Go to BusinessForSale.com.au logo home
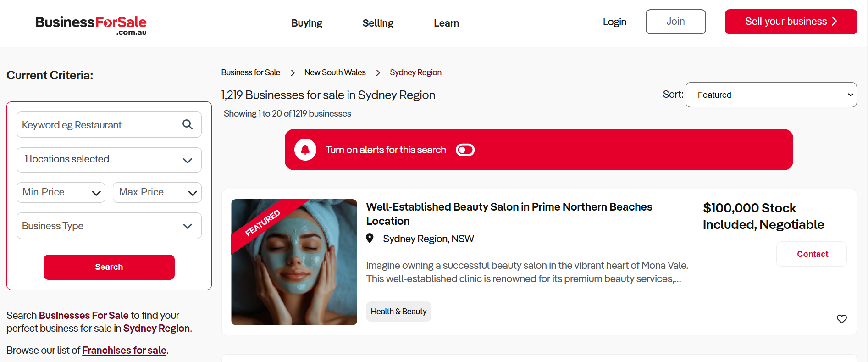Viewport: 868px width, 362px height. click(91, 25)
